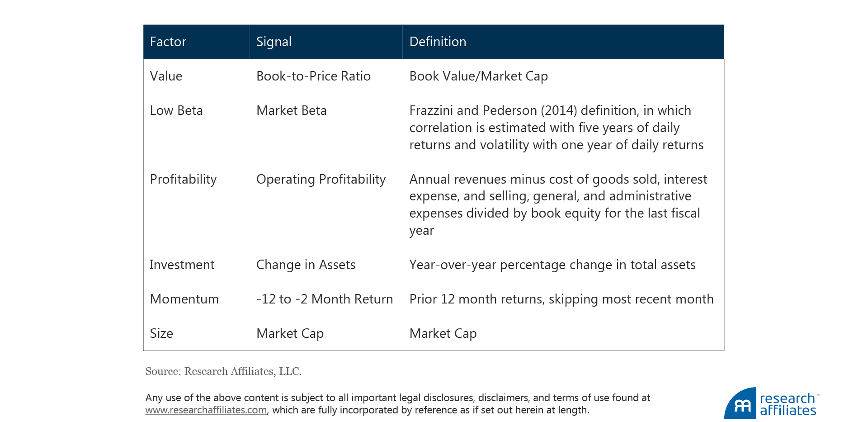Image resolution: width=868 pixels, height=422 pixels.
Task: Open the www.researchaffiliates.com link
Action: point(206,410)
